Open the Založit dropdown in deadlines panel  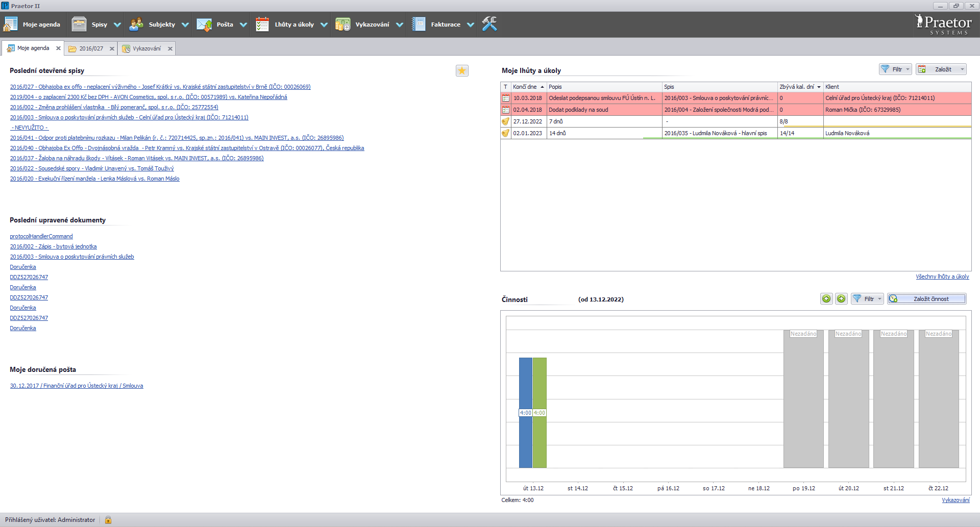[x=962, y=69]
